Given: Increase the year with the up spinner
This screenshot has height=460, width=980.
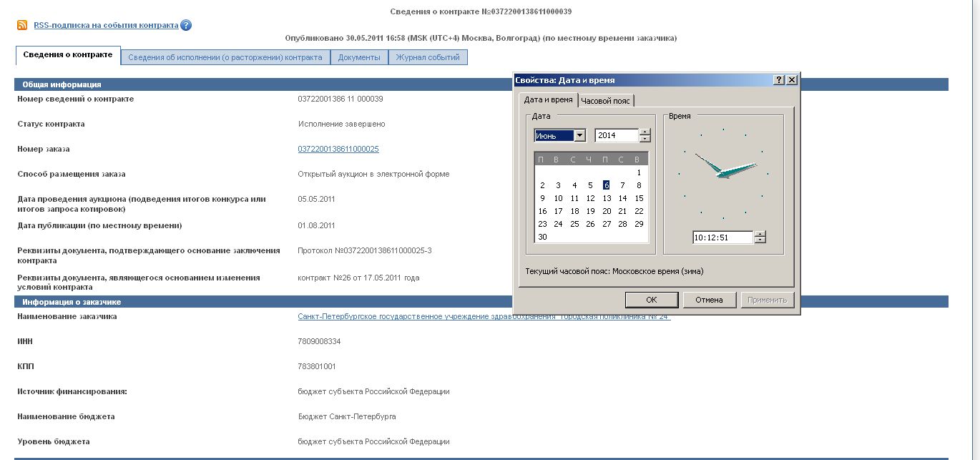Looking at the screenshot, I should click(x=645, y=132).
